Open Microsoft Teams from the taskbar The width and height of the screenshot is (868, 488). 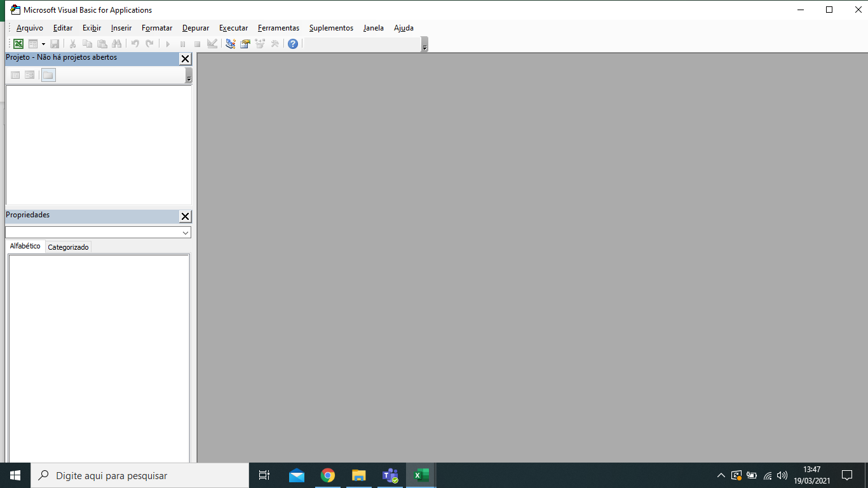point(390,475)
